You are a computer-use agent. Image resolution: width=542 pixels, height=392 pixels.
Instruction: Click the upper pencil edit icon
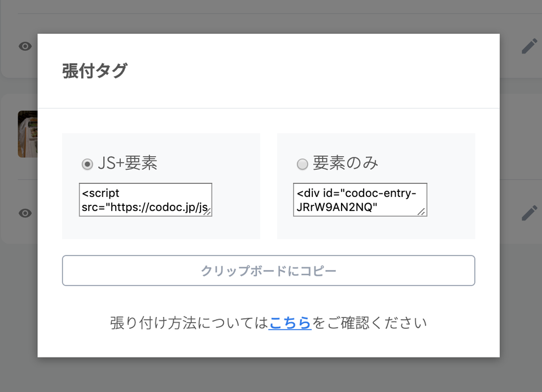coord(530,46)
